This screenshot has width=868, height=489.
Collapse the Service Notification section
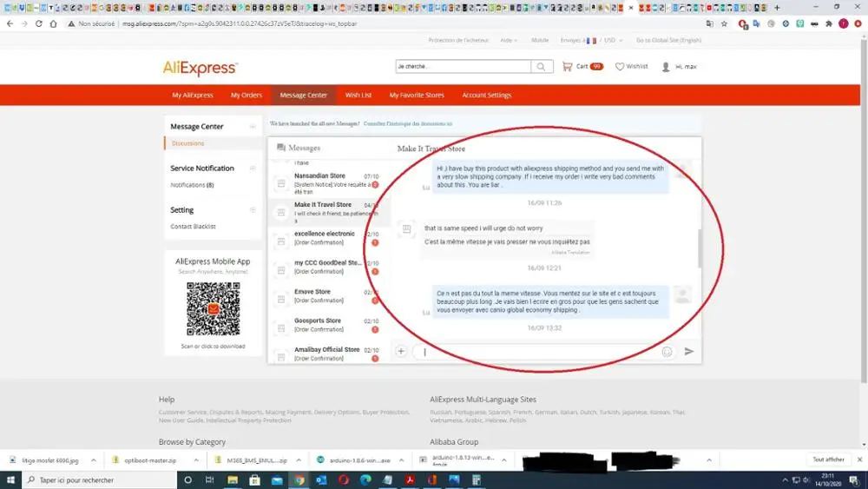click(x=253, y=169)
